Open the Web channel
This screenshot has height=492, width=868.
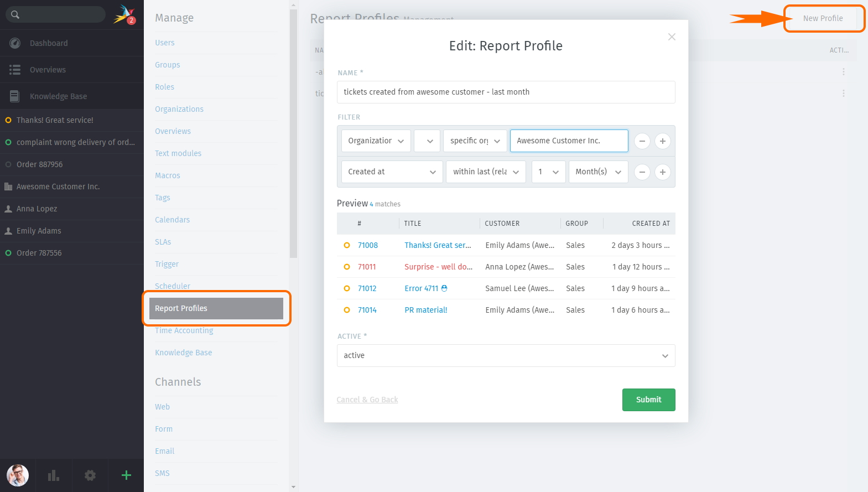[163, 407]
